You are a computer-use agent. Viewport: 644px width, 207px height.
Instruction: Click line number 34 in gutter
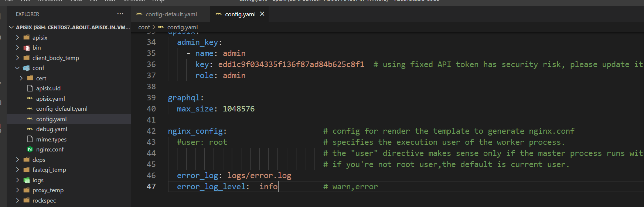click(x=151, y=42)
